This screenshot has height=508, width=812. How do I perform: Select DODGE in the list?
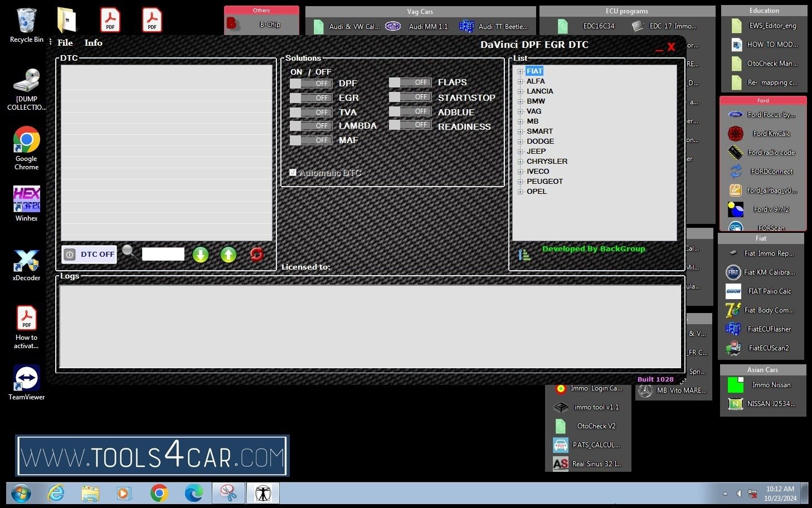540,141
